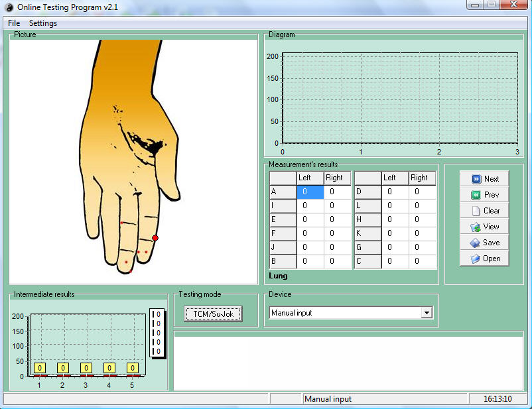
Task: Click the red point at middle fingertip
Action: 131,272
